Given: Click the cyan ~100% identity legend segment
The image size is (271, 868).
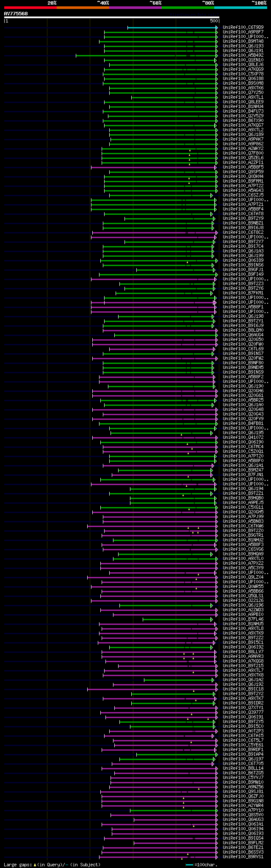Looking at the screenshot, I should click(241, 8).
